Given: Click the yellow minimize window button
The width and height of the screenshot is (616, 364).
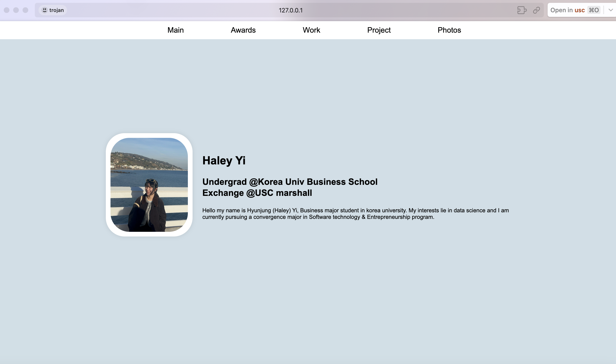Looking at the screenshot, I should pos(16,10).
